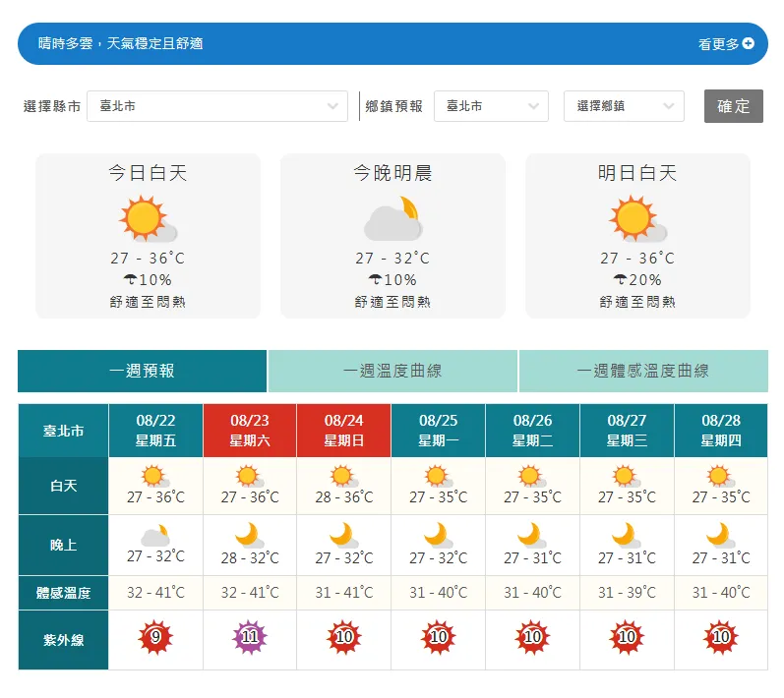784x698 pixels.
Task: Click 28 - 32°C night value for 08/23
Action: (250, 557)
